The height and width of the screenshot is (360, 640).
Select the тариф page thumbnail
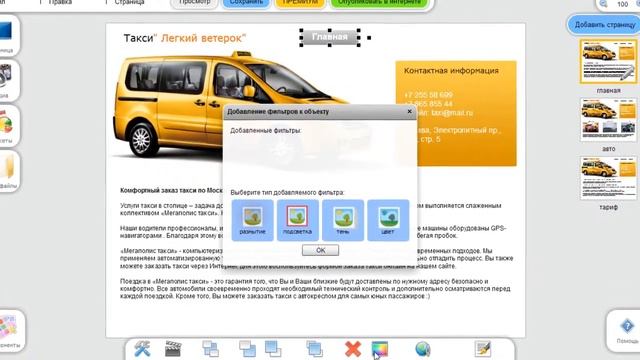coord(608,178)
